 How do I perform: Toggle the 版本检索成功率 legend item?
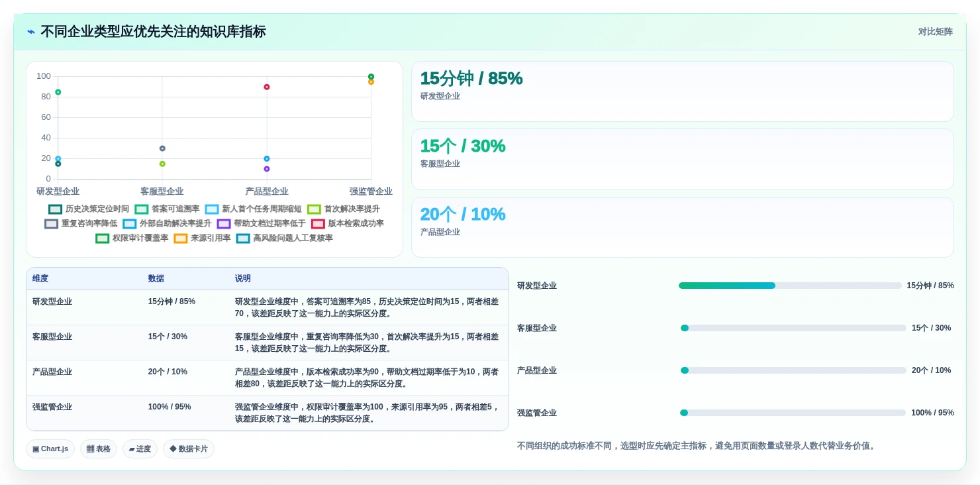[347, 223]
